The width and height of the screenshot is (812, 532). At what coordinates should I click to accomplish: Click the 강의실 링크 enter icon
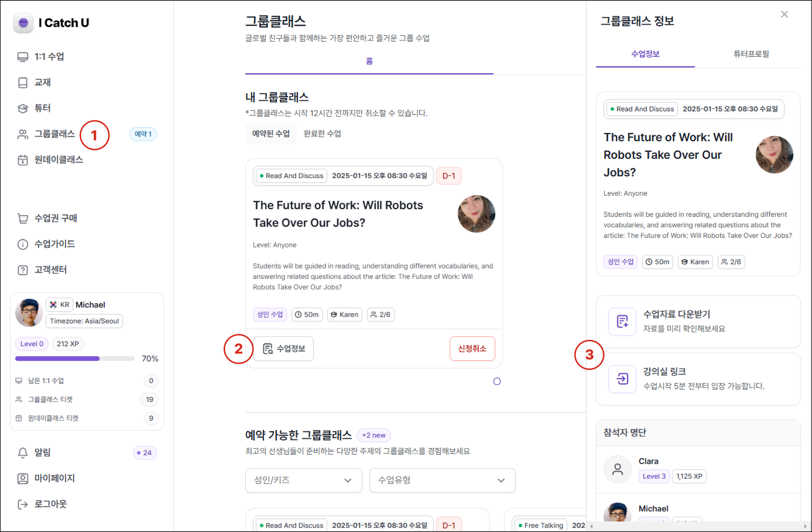click(622, 379)
